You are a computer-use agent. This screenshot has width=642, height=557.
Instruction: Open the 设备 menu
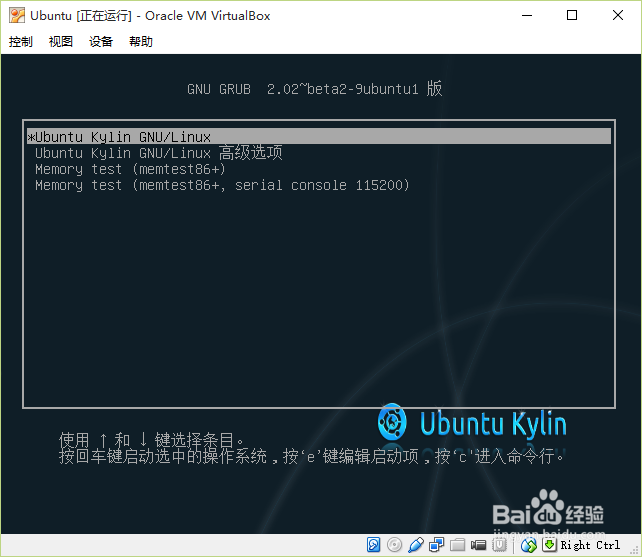click(101, 41)
